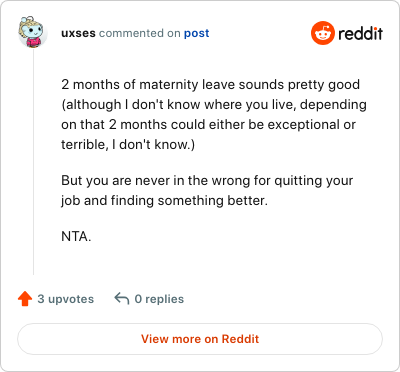Click the reddit wordmark text logo
The image size is (400, 372).
click(x=360, y=33)
